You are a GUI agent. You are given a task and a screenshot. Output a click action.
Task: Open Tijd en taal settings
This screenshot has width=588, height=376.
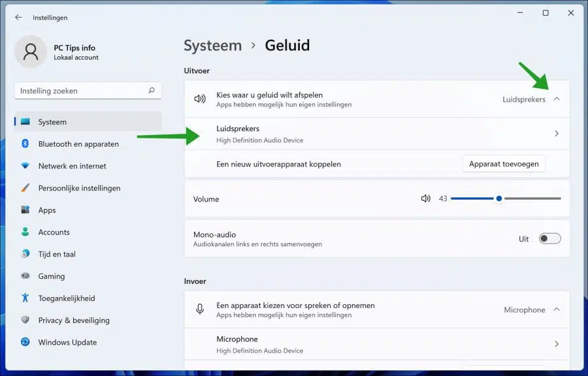point(88,255)
